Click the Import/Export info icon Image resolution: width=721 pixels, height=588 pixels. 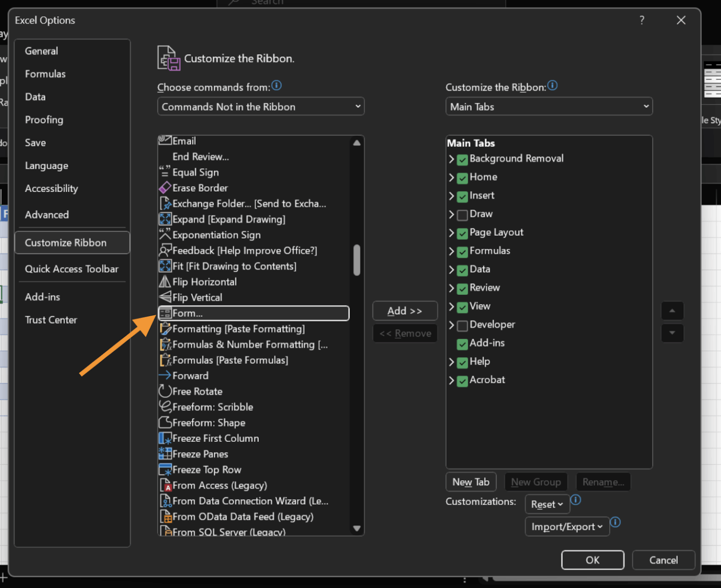point(615,522)
